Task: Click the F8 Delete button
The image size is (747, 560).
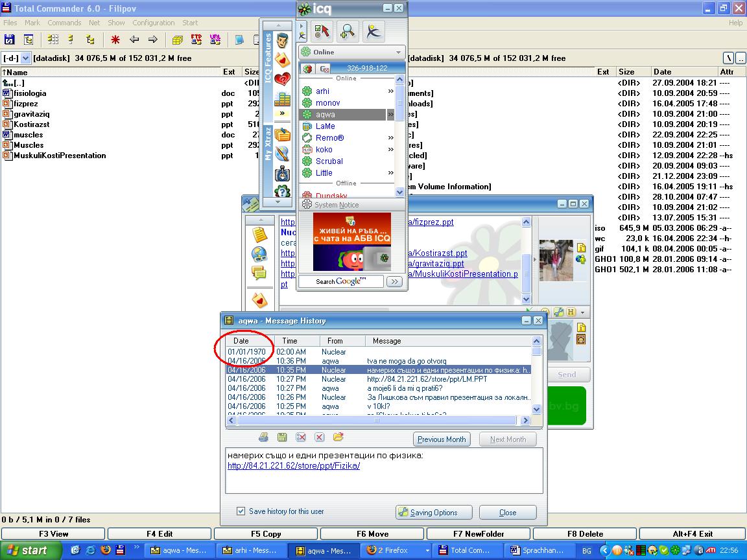Action: [585, 534]
